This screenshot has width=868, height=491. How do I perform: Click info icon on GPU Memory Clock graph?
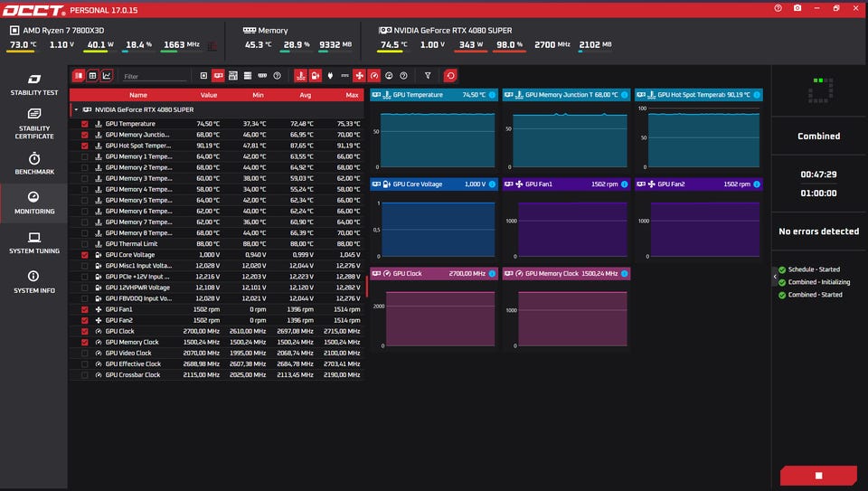pyautogui.click(x=625, y=273)
